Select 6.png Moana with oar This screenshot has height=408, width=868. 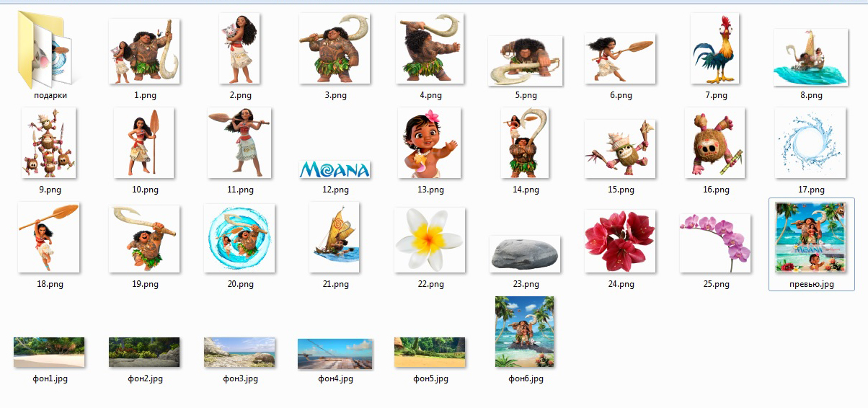pos(621,58)
